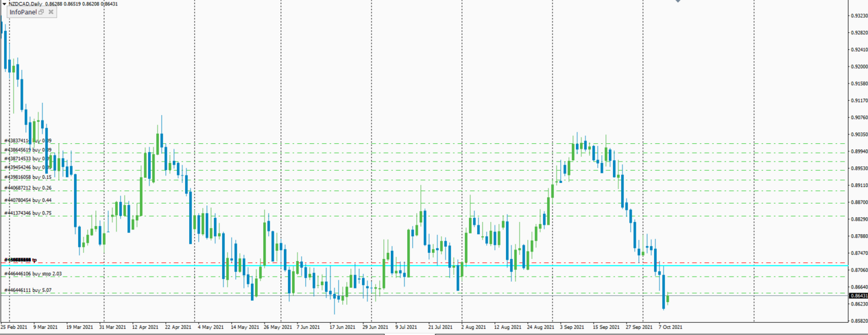Screen dimensions: 868x335
Task: Click price scale value 0.92000
Action: (x=859, y=67)
